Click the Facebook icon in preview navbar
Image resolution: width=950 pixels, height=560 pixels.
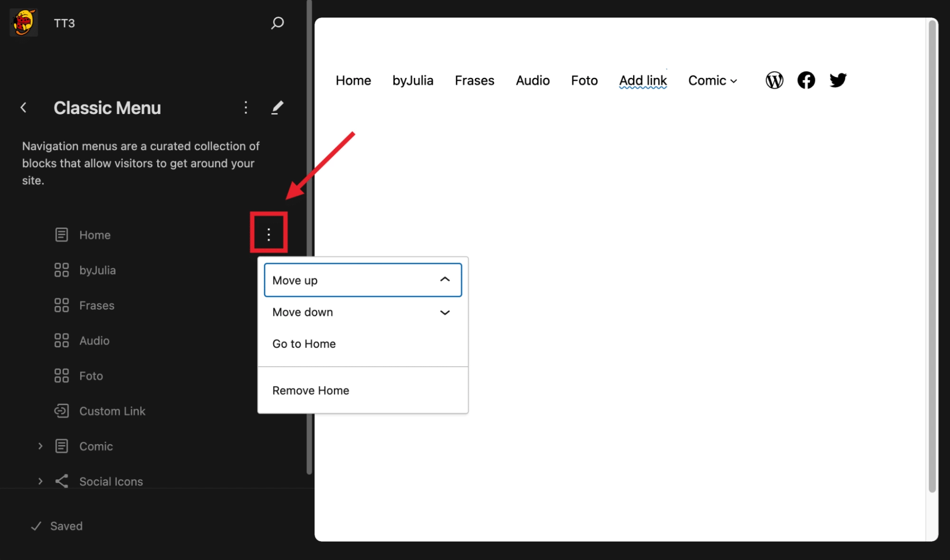coord(806,80)
